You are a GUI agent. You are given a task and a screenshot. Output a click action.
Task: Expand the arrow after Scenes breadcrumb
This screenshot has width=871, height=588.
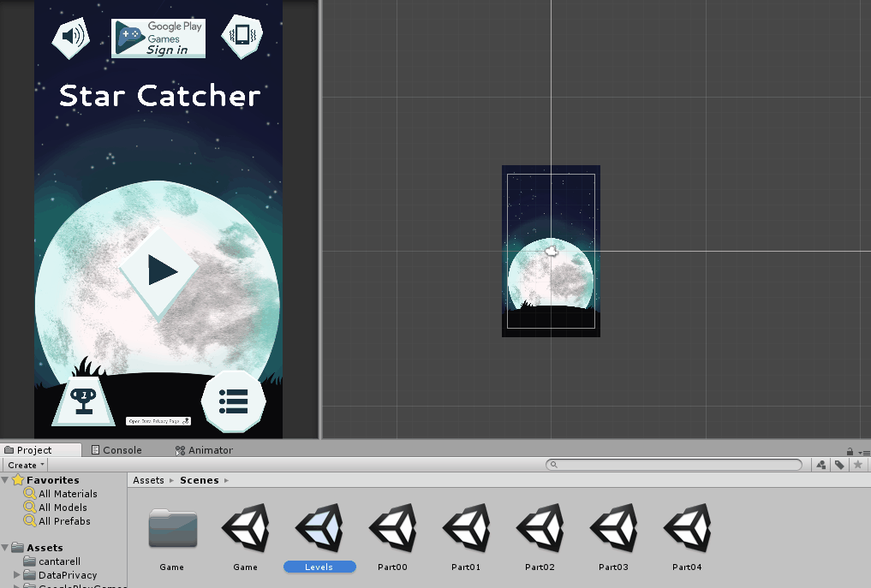(227, 480)
